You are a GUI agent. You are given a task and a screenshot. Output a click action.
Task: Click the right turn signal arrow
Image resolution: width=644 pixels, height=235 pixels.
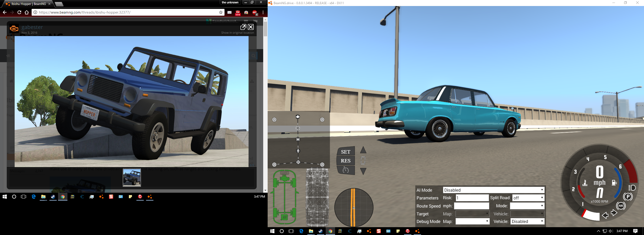(614, 213)
